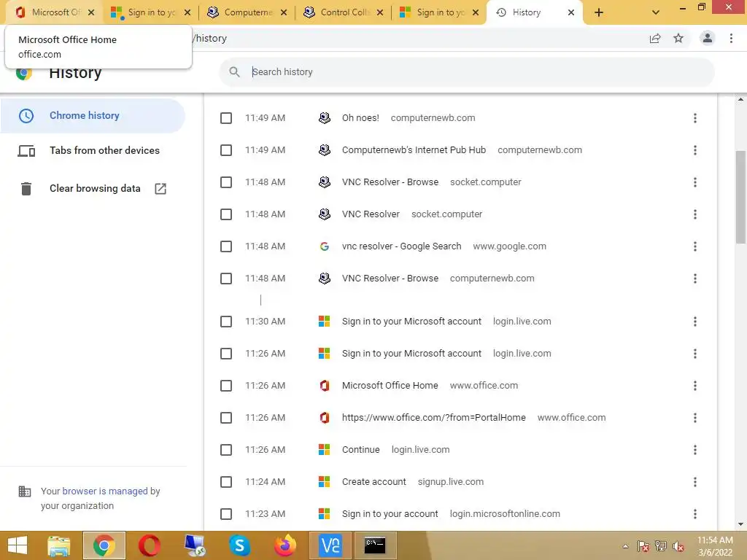Close the Microsoft Office tab
Image resolution: width=747 pixels, height=560 pixels.
point(91,12)
